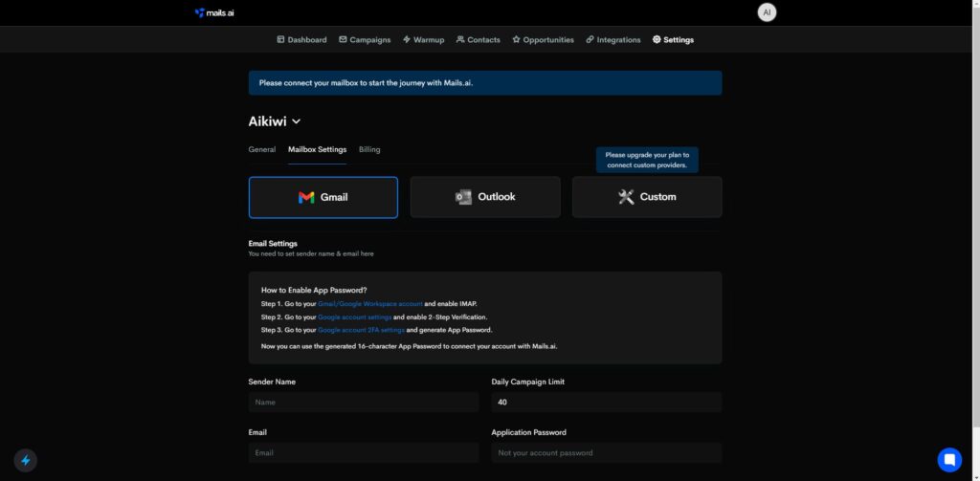Click the mails.ai logo

click(214, 12)
